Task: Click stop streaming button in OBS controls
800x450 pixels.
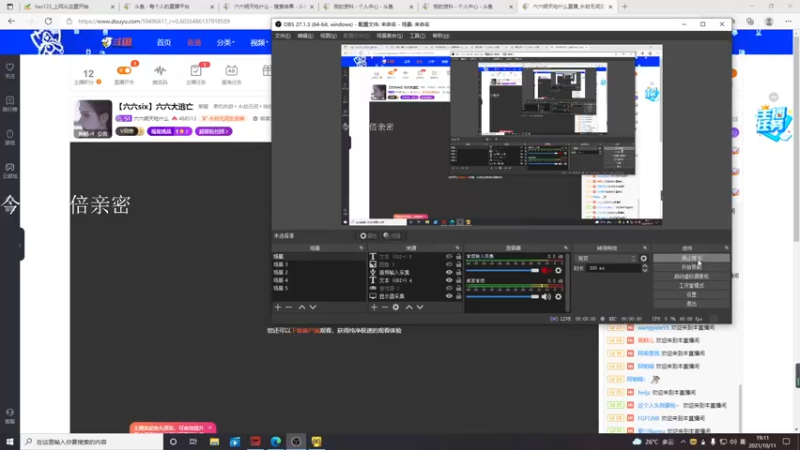Action: [691, 258]
